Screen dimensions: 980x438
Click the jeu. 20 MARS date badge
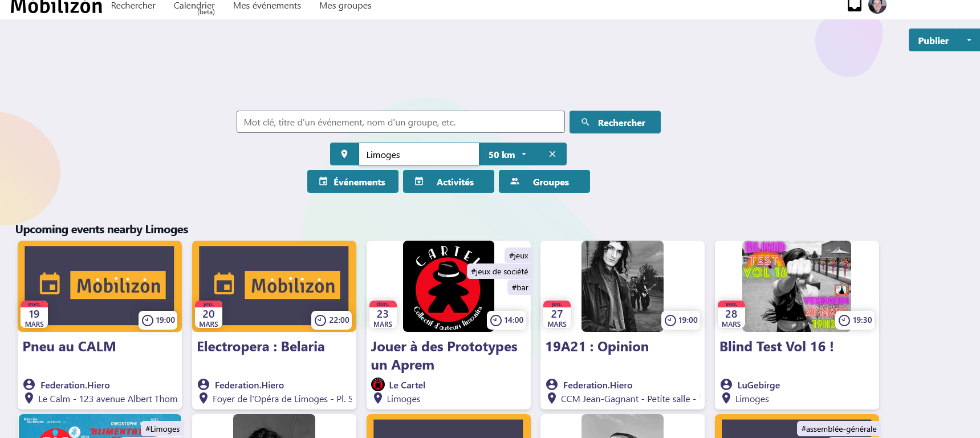[x=209, y=315]
